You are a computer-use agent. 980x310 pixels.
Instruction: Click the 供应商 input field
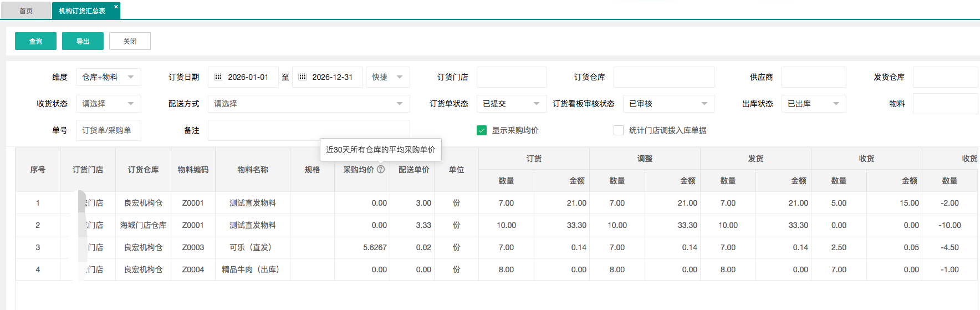point(814,77)
